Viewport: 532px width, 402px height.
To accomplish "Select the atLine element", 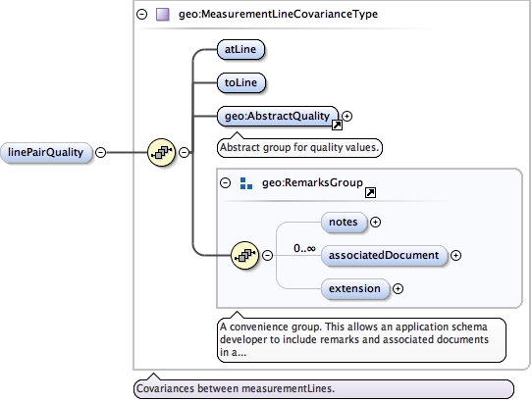I will 240,49.
